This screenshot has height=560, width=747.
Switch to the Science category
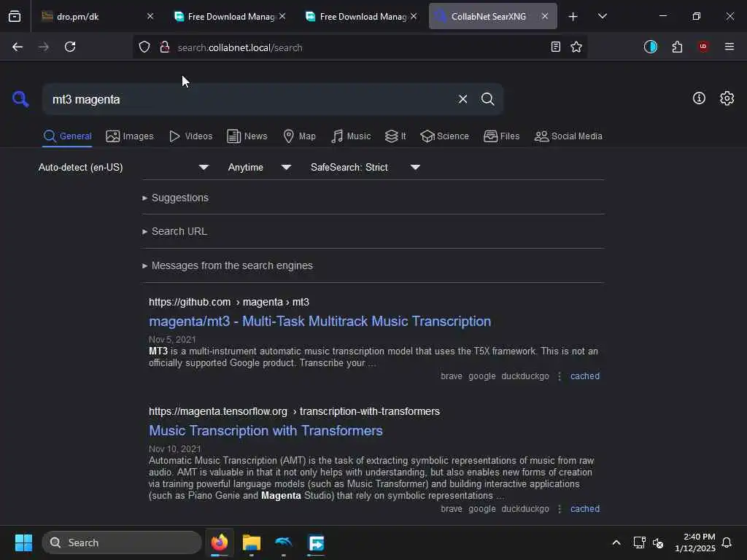(x=444, y=136)
